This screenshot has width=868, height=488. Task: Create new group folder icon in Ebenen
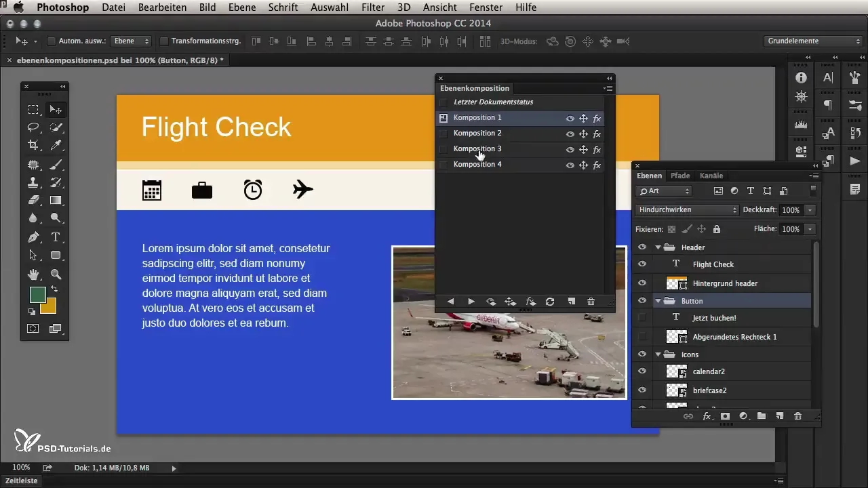click(762, 416)
